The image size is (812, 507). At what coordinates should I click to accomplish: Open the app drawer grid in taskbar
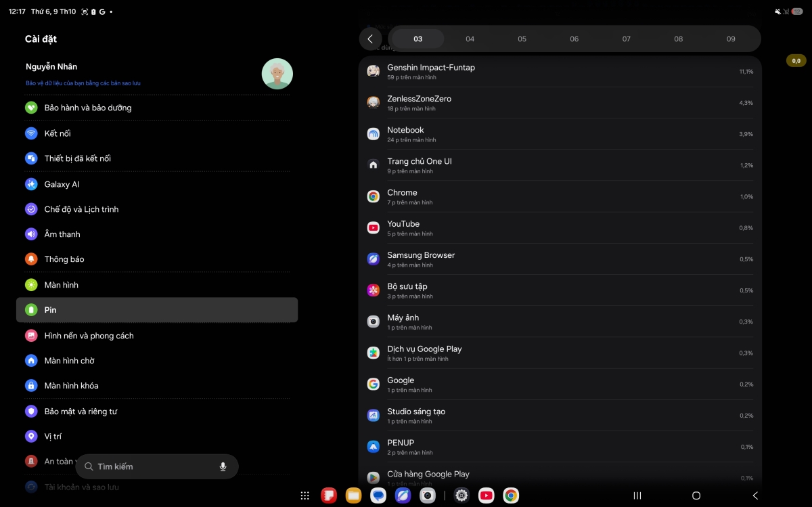pos(305,496)
